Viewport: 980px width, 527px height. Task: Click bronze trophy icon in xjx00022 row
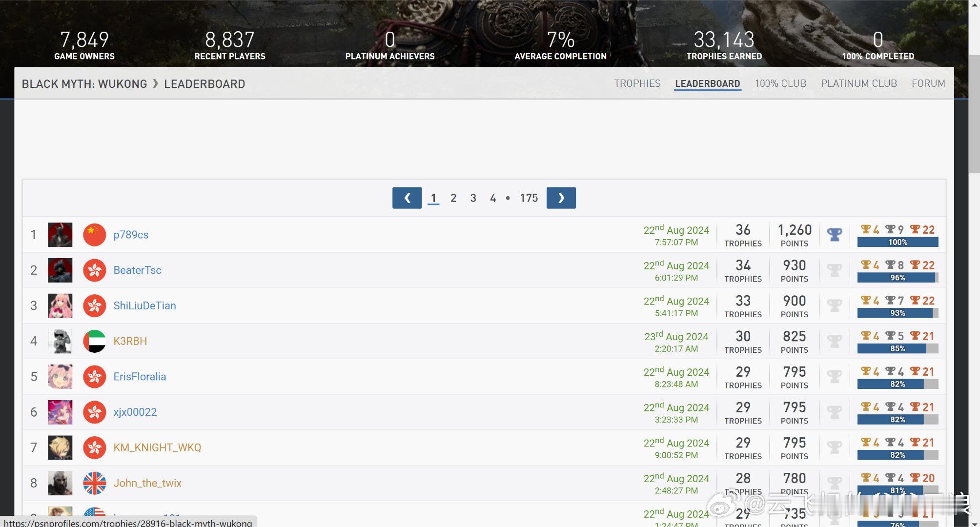915,406
